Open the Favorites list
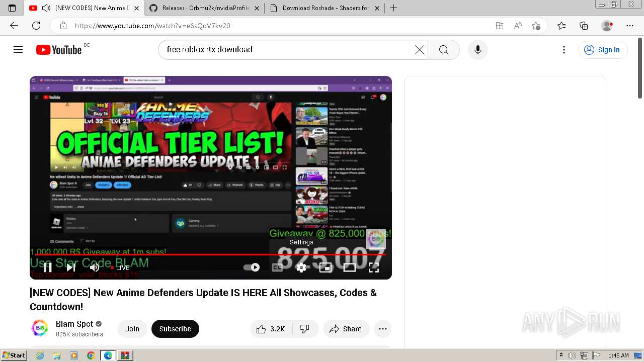The width and height of the screenshot is (644, 362). coord(561,26)
